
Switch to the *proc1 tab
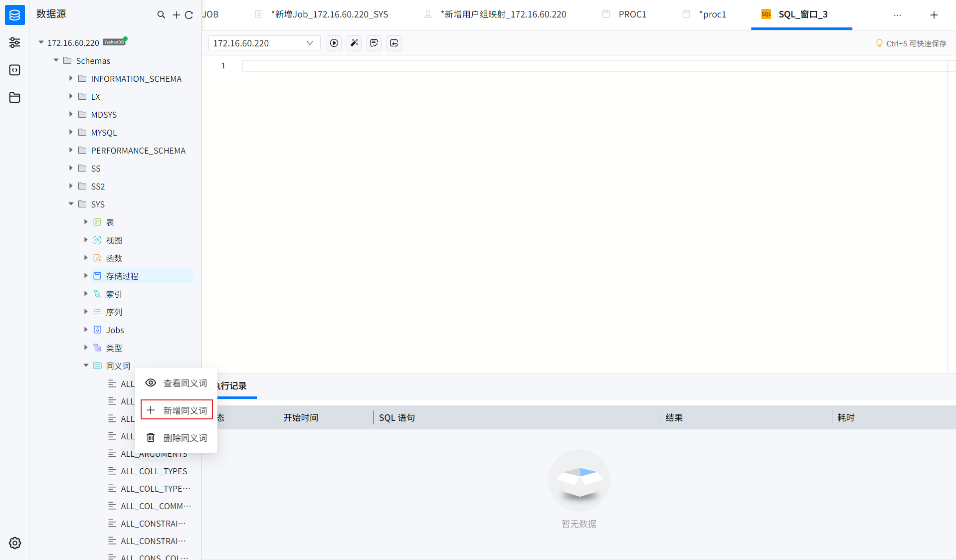click(712, 14)
